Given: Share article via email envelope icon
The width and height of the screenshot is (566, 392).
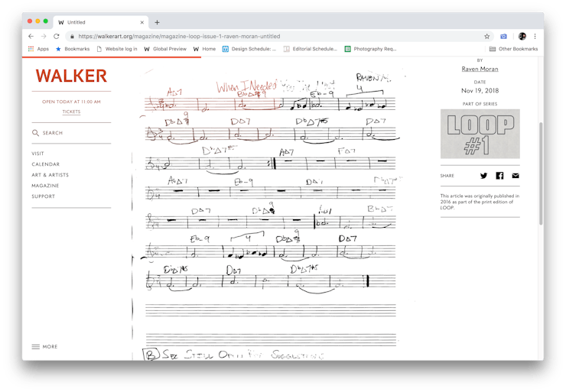Looking at the screenshot, I should pos(516,176).
